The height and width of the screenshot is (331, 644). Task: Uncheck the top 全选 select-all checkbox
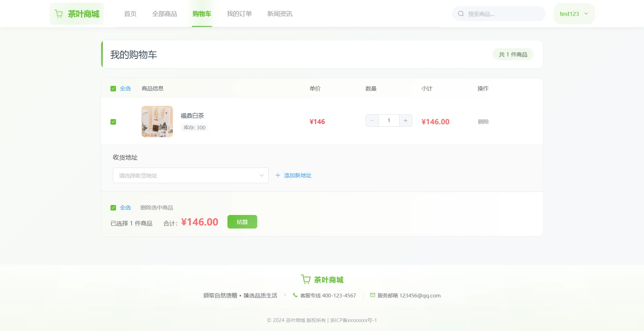pos(113,88)
